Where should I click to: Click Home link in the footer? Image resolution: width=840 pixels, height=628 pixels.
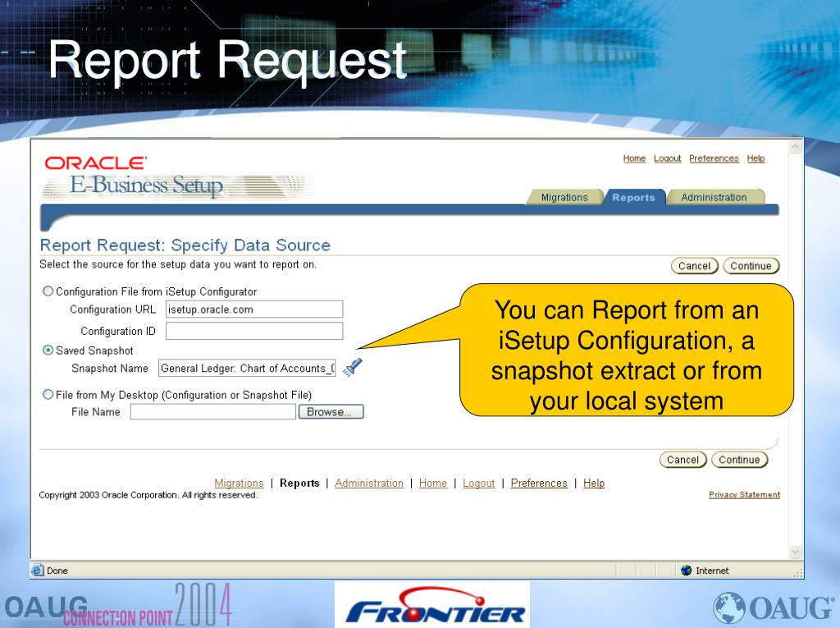433,484
